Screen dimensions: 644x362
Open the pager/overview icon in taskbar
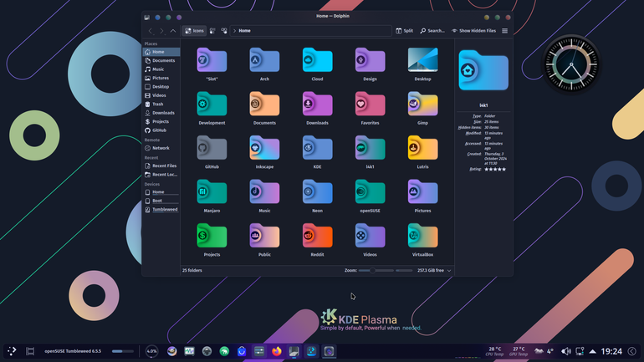point(30,351)
